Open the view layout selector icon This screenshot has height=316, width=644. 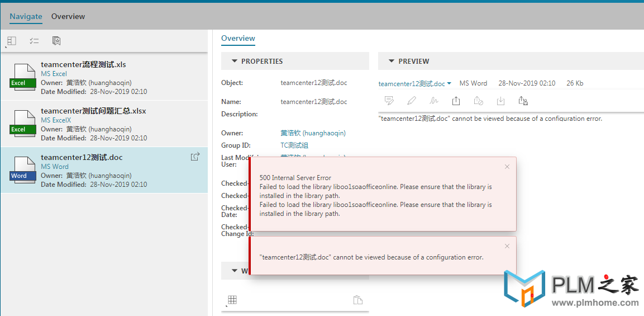click(12, 41)
